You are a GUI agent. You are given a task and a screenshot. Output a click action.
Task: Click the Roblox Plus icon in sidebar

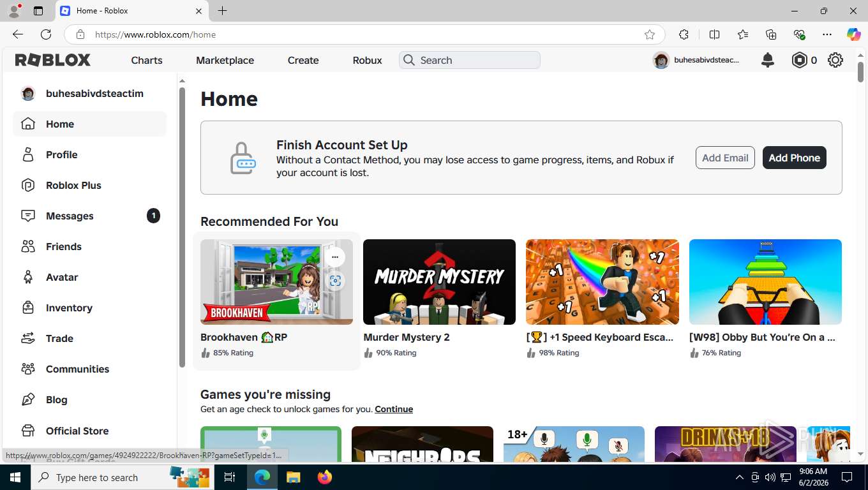[28, 185]
